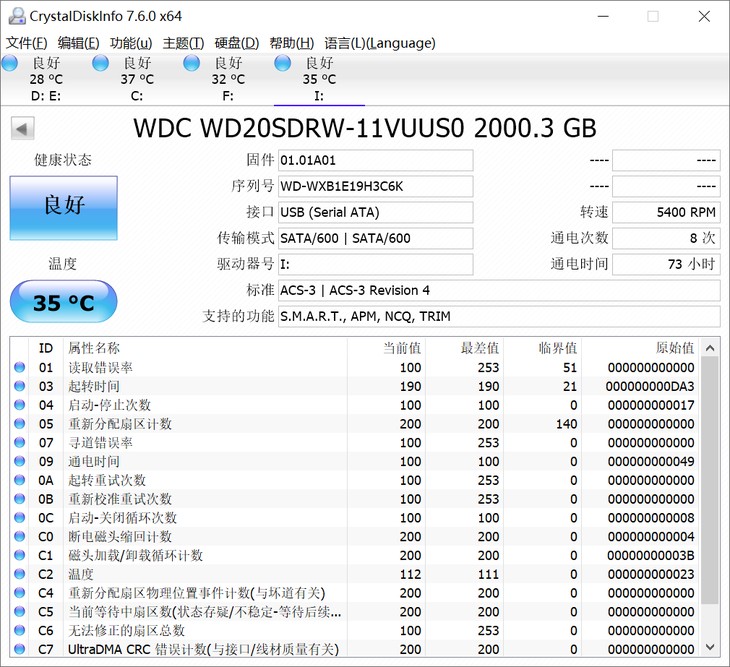
Task: Switch to disk tab 28 °C D: E:
Action: 46,79
